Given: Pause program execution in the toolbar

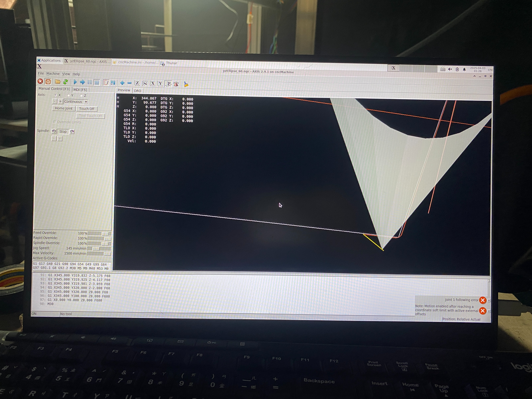Looking at the screenshot, I should pyautogui.click(x=90, y=82).
